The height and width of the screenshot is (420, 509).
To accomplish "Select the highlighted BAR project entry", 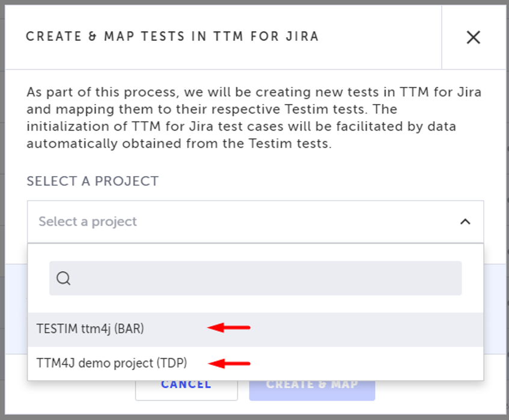I will coord(90,329).
